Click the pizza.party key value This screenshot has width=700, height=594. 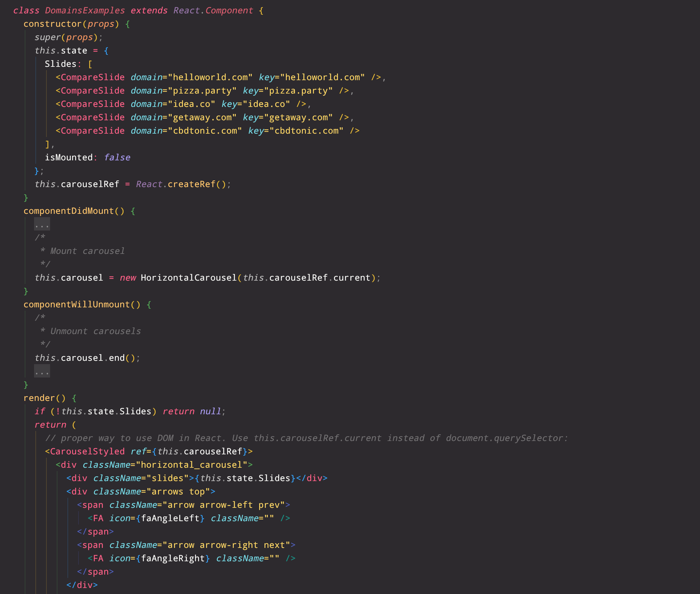tap(298, 91)
